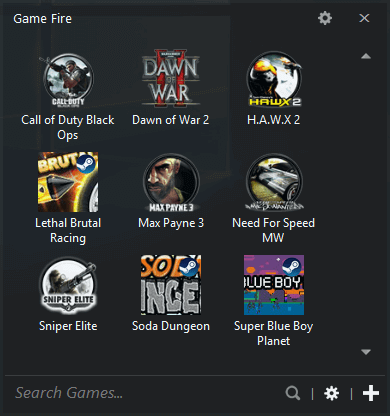
Task: Click the scroll down arrow
Action: (366, 352)
